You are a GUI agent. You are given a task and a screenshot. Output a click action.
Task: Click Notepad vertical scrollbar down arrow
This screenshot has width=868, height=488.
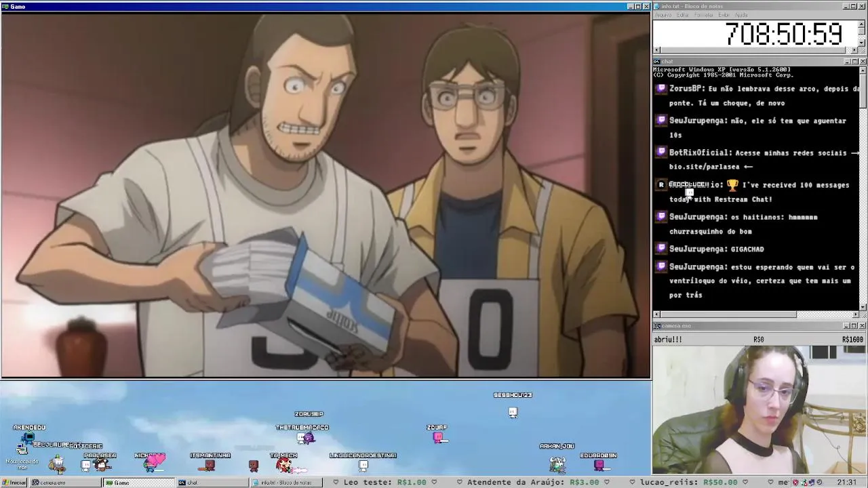coord(862,43)
